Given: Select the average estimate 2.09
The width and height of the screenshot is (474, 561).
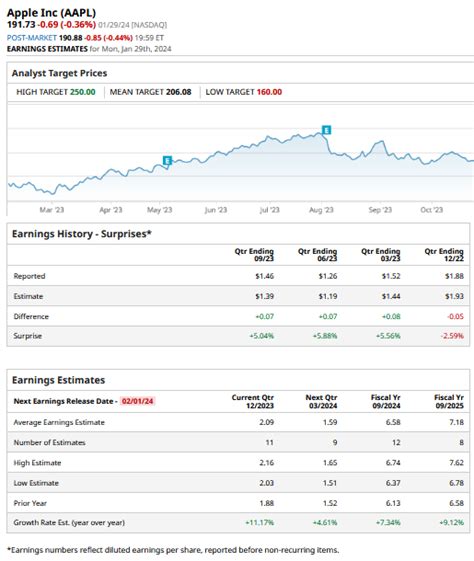Looking at the screenshot, I should 267,422.
